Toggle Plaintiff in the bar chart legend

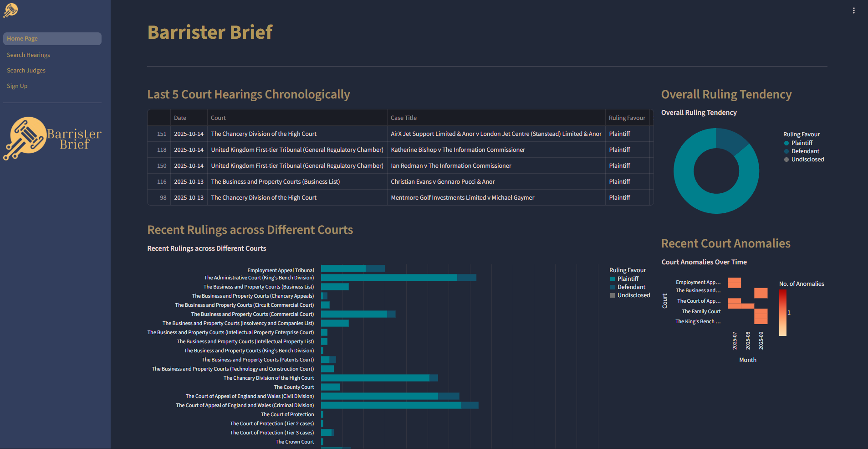tap(627, 279)
